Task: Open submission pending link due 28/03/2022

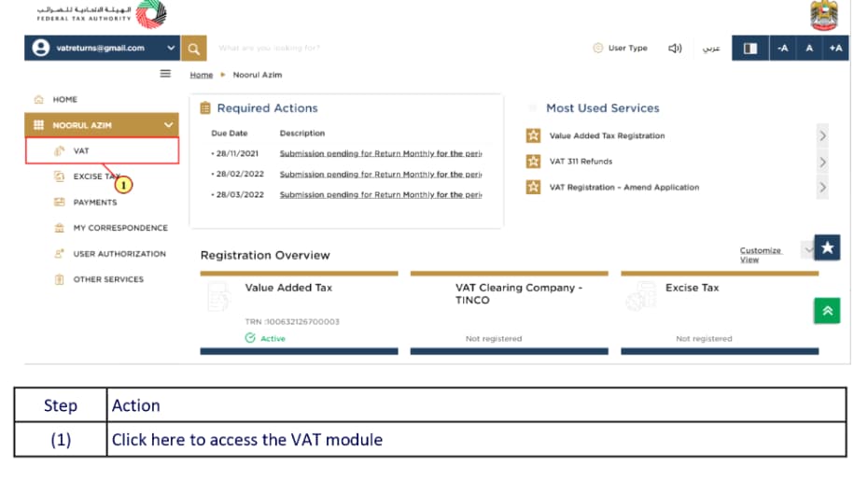Action: coord(380,195)
